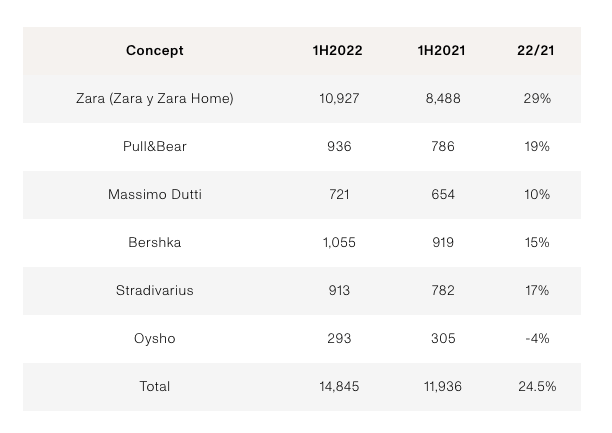
Task: Click the Bershka row label
Action: pos(155,243)
